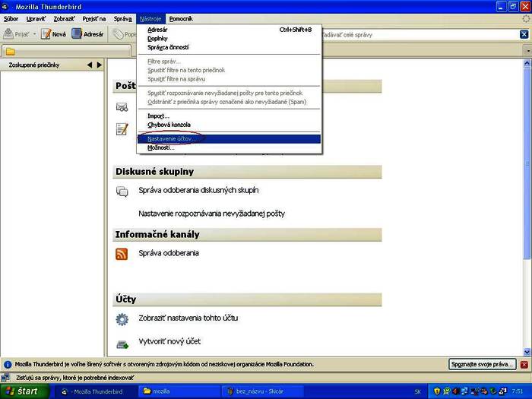Switch to mozilla folder taskbar item
This screenshot has width=532, height=399.
[x=179, y=391]
